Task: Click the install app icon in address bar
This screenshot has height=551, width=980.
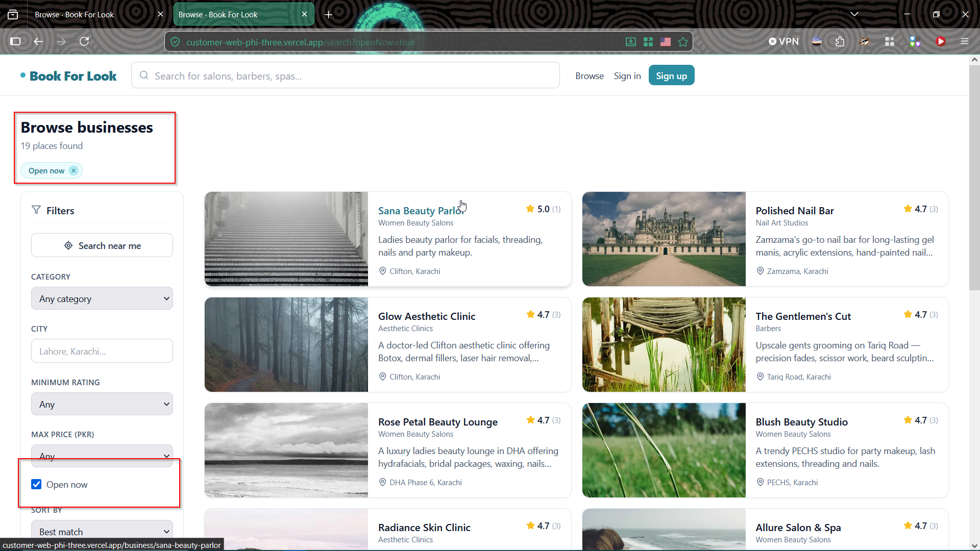Action: point(631,42)
